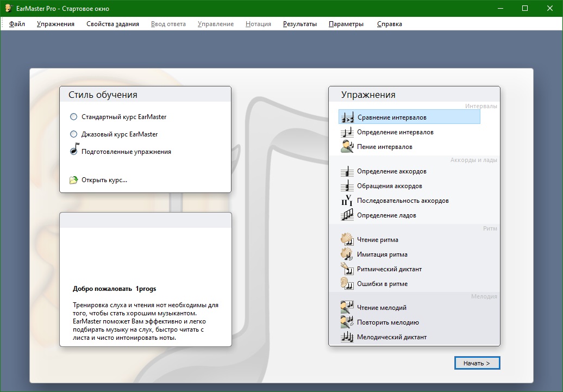Select the Ритмический диктант pencil icon
Image resolution: width=563 pixels, height=392 pixels.
347,269
